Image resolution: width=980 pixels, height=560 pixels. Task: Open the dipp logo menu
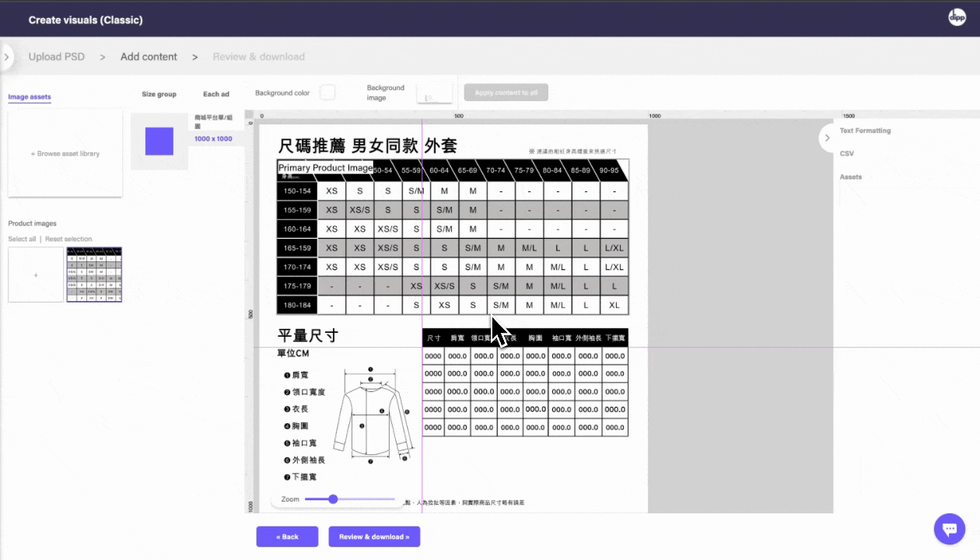point(957,16)
